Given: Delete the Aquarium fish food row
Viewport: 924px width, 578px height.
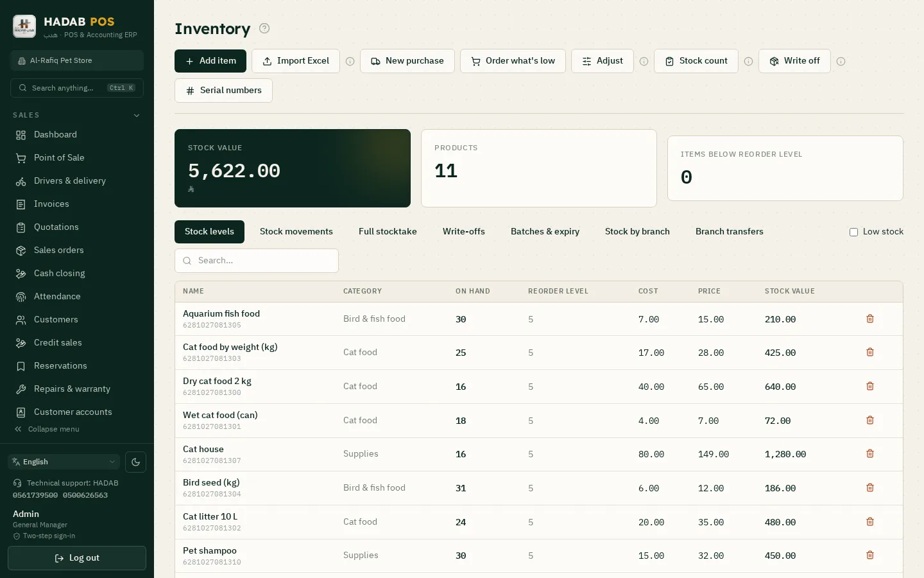Looking at the screenshot, I should click(870, 319).
